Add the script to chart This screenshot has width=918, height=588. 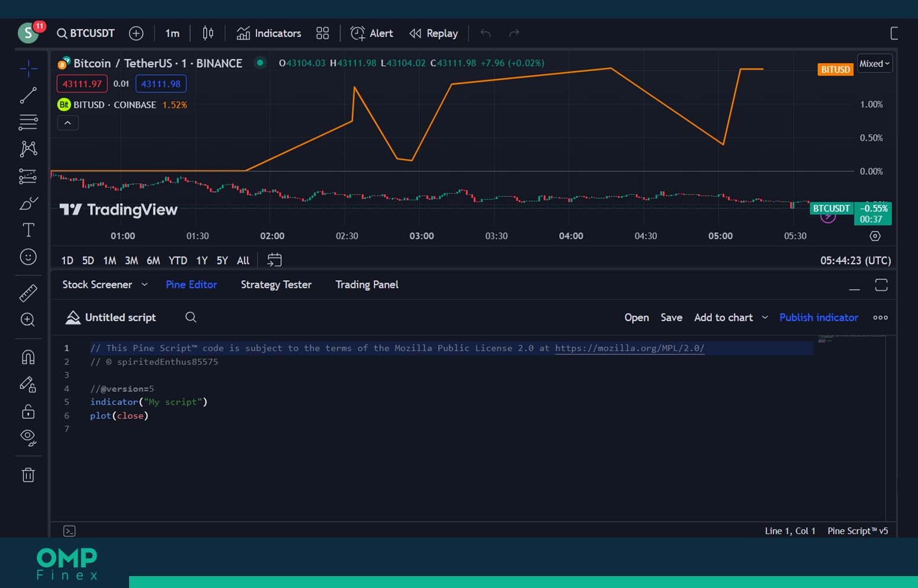point(723,318)
